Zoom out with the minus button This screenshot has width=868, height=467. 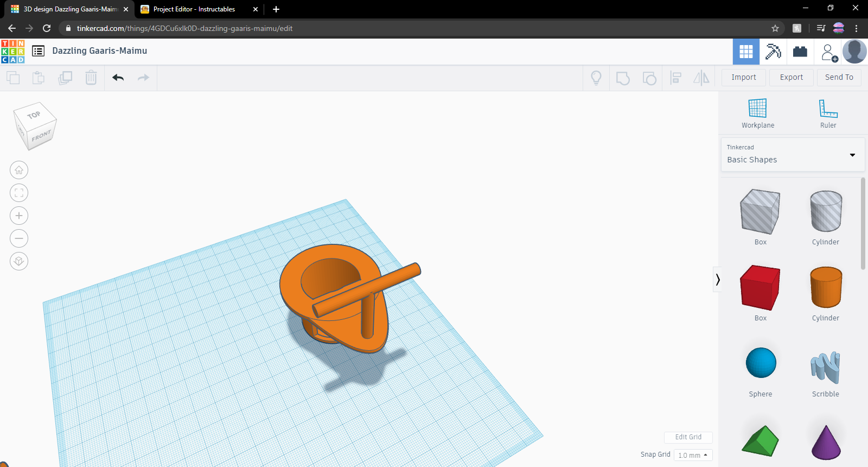(19, 238)
